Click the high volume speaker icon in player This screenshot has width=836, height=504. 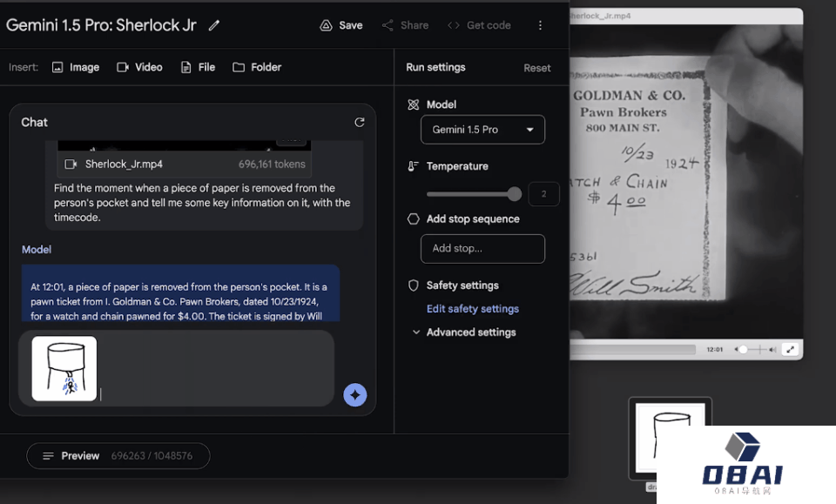coord(772,350)
